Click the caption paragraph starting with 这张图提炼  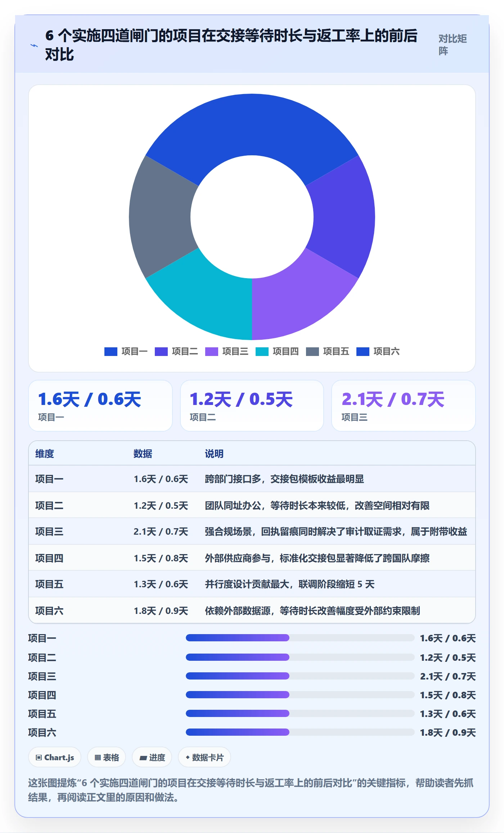pos(251,790)
